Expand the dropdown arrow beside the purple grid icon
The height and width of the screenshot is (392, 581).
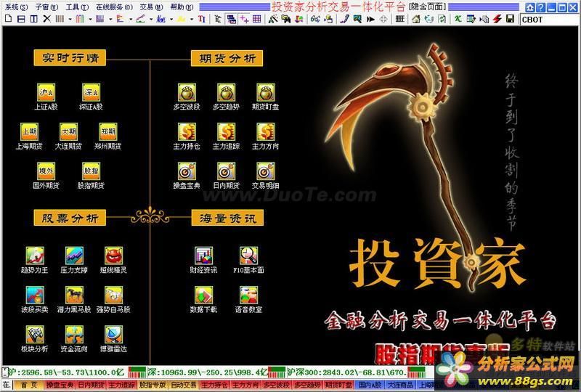(x=110, y=20)
